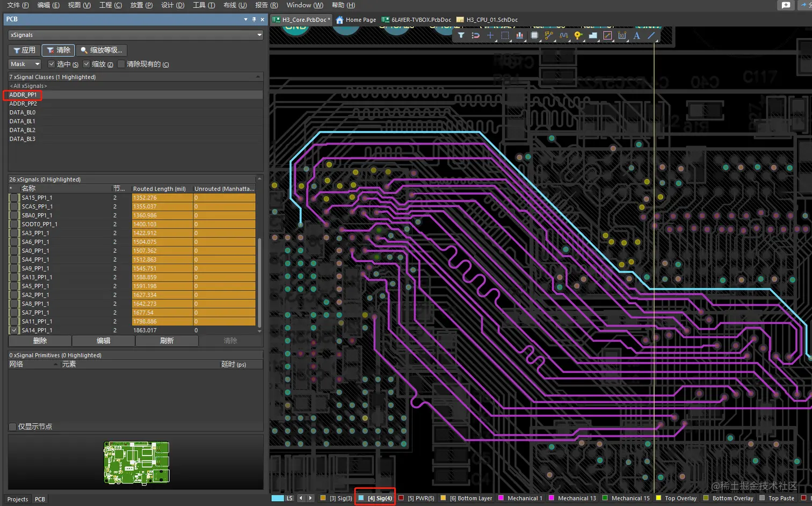The image size is (812, 506).
Task: Open the PCB panel options arrow
Action: click(x=245, y=19)
